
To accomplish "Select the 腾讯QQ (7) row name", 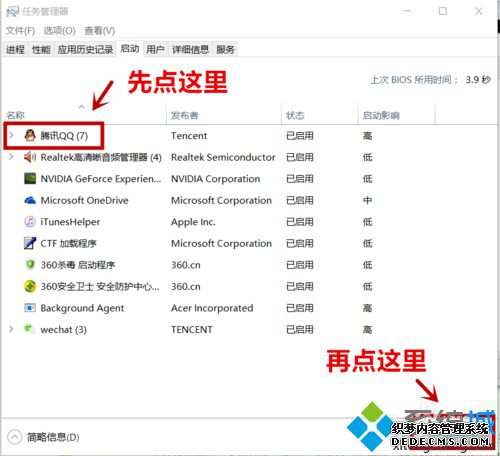I will coord(64,136).
